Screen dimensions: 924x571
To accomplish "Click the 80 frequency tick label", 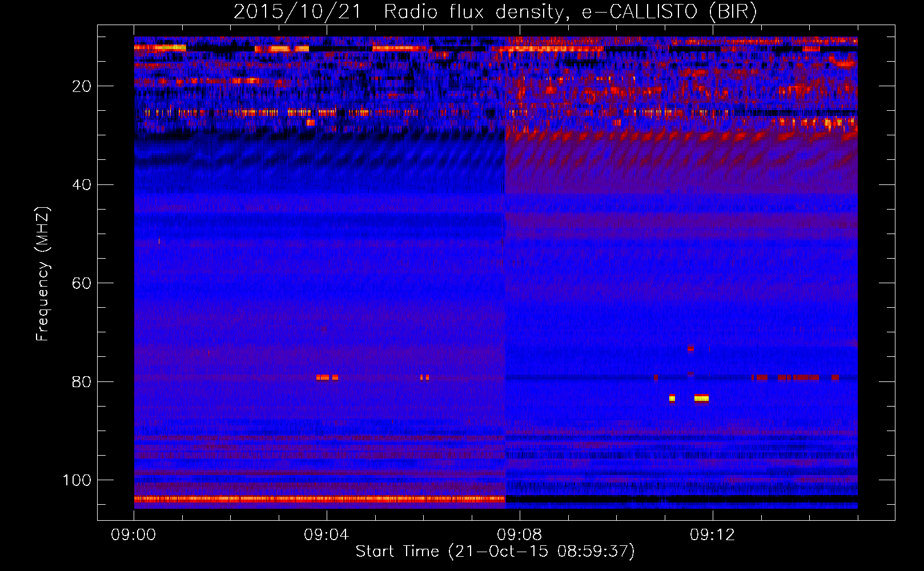I will click(82, 381).
